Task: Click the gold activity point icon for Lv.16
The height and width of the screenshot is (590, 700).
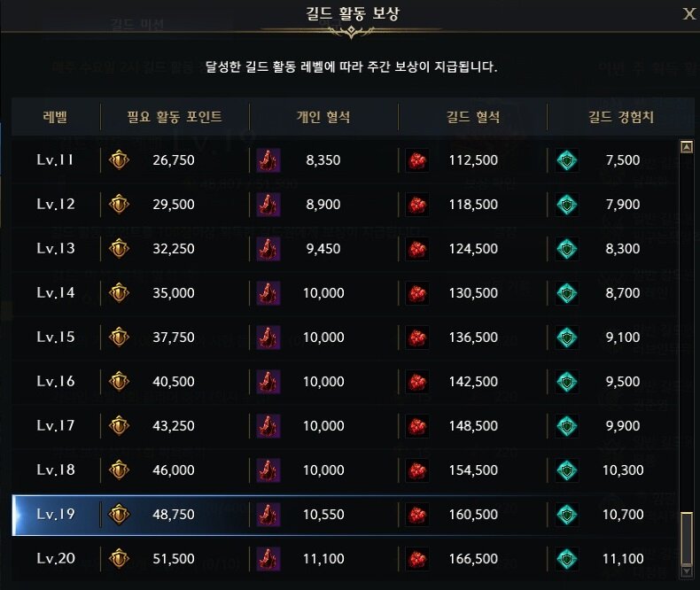Action: tap(120, 382)
